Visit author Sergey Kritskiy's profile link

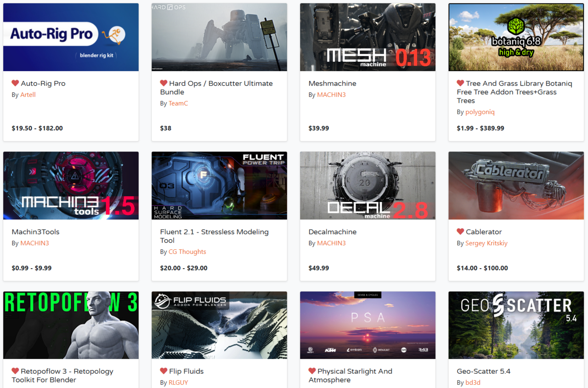pos(486,243)
